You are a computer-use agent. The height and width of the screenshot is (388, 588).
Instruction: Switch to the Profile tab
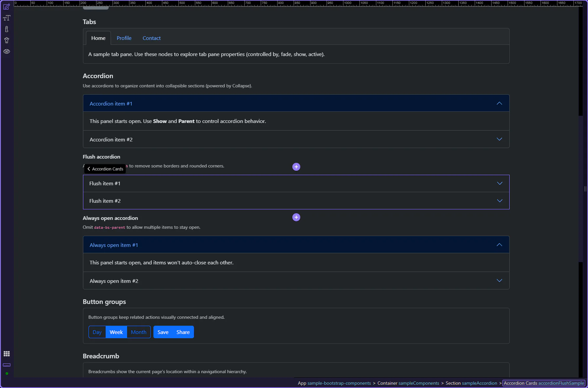pyautogui.click(x=124, y=38)
